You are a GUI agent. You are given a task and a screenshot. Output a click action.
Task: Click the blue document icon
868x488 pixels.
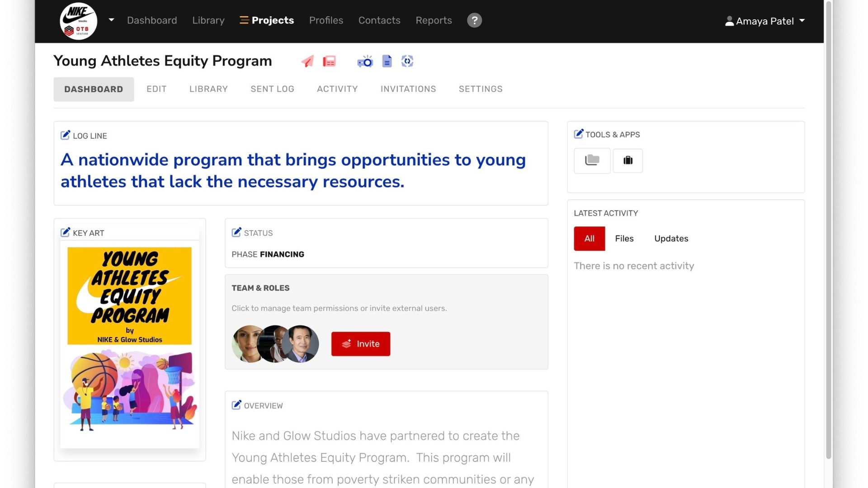tap(387, 61)
